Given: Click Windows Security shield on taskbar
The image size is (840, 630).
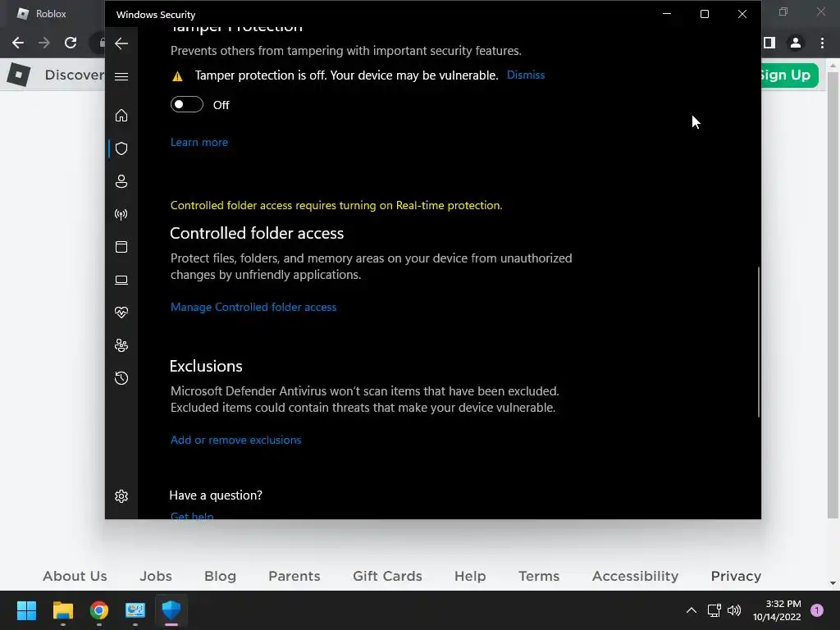Looking at the screenshot, I should point(171,610).
